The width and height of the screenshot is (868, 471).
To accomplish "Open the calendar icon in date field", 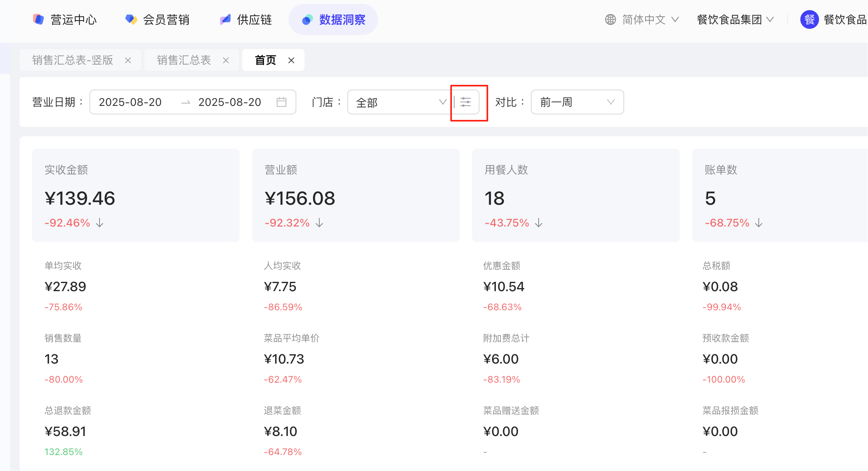I will [282, 102].
